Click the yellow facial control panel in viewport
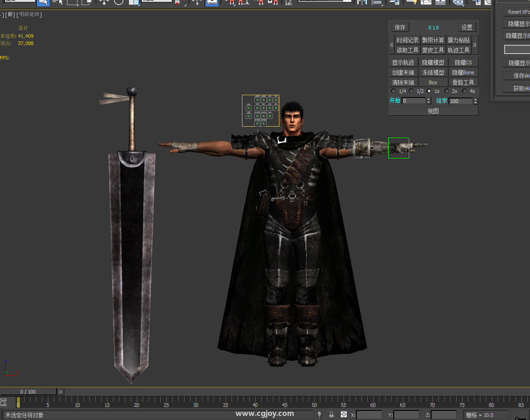The width and height of the screenshot is (530, 420). tap(260, 110)
